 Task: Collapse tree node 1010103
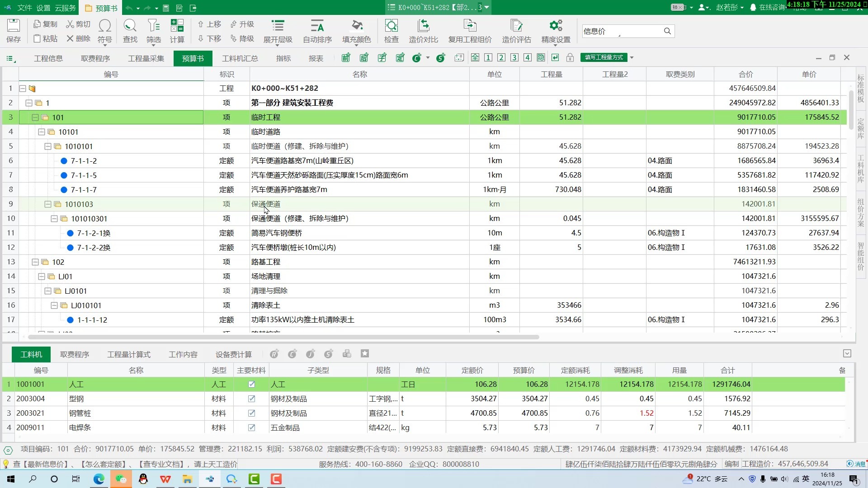[47, 204]
